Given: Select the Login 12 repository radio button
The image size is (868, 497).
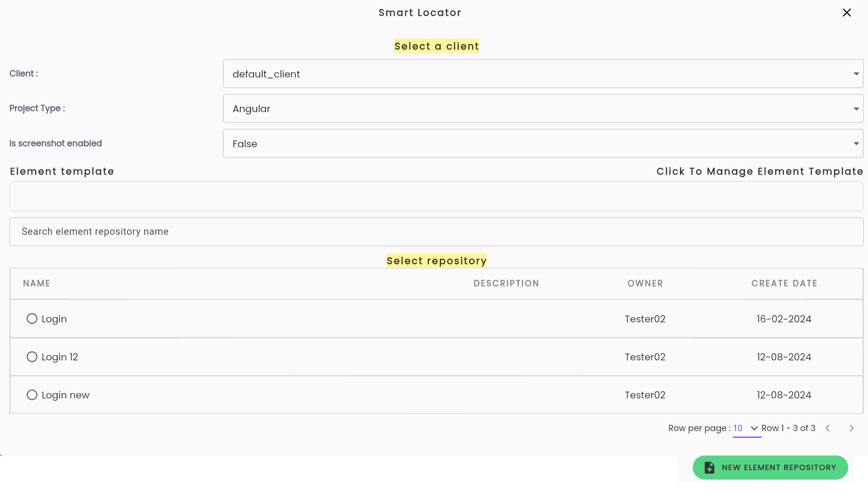Looking at the screenshot, I should (x=32, y=357).
